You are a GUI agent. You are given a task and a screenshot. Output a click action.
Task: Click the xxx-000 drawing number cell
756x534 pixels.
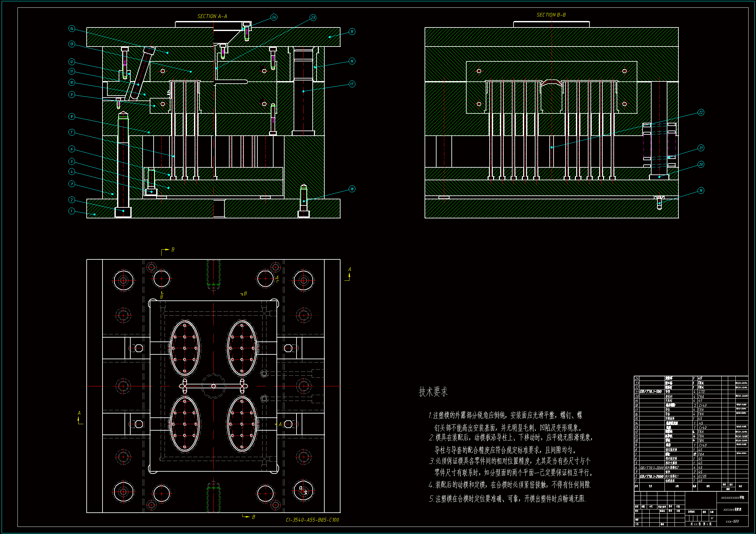[732, 521]
